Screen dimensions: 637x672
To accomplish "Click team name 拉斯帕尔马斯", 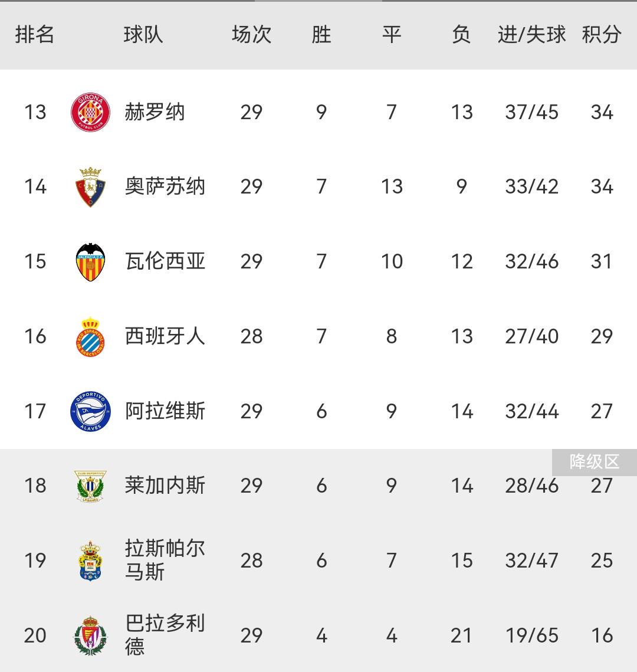I will [x=165, y=560].
